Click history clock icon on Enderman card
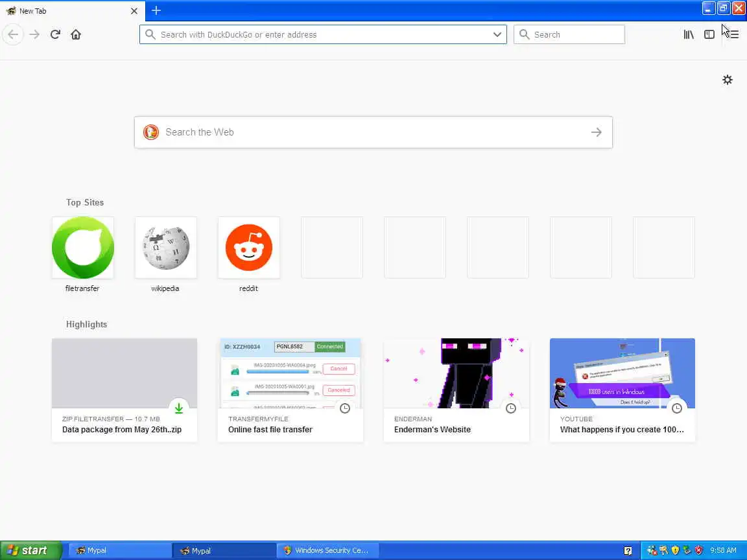This screenshot has height=560, width=747. (x=511, y=408)
